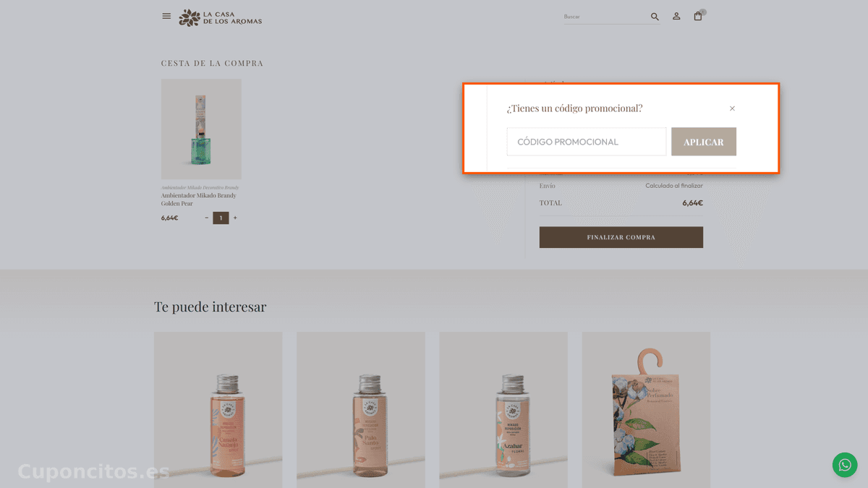Open Azahar refill product thumbnail

click(503, 410)
